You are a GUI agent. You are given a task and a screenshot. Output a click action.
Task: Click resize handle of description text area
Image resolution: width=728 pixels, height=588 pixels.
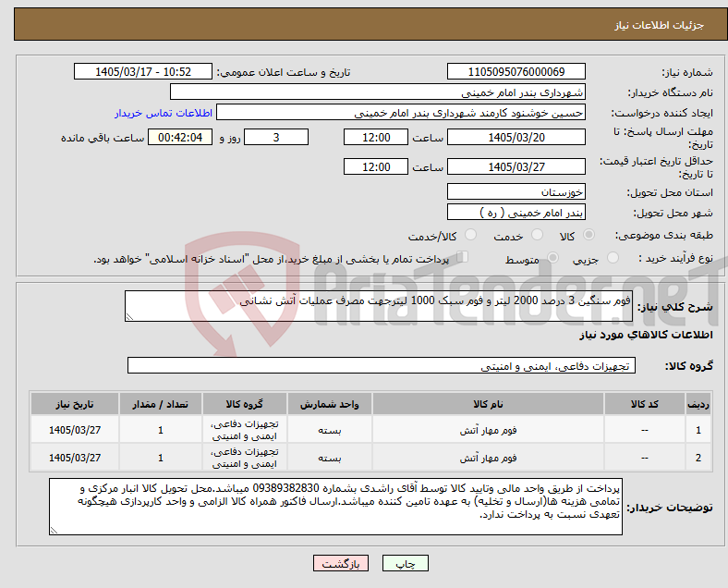coord(129,317)
